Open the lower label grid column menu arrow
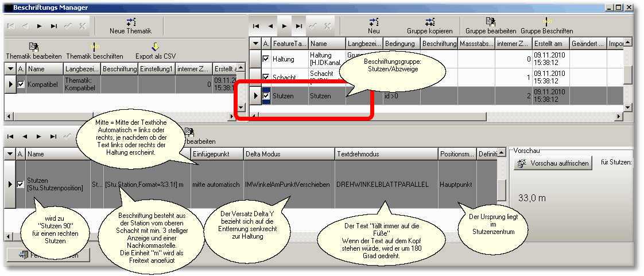The image size is (644, 276). pyautogui.click(x=10, y=154)
